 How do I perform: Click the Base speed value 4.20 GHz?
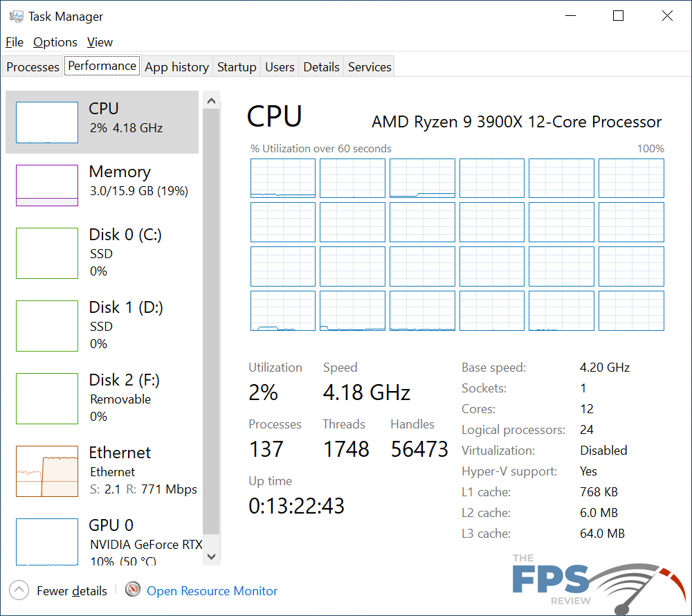[x=605, y=368]
